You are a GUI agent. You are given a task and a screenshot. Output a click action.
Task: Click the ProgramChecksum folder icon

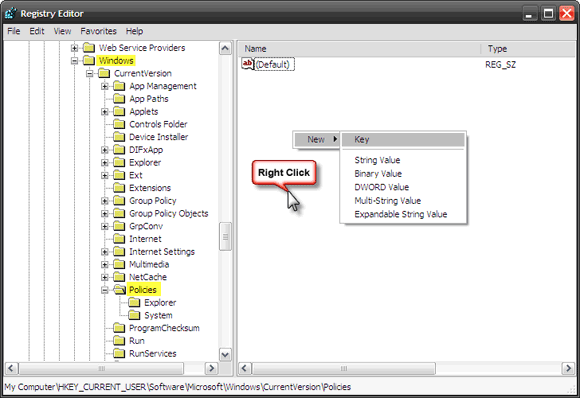tap(119, 328)
